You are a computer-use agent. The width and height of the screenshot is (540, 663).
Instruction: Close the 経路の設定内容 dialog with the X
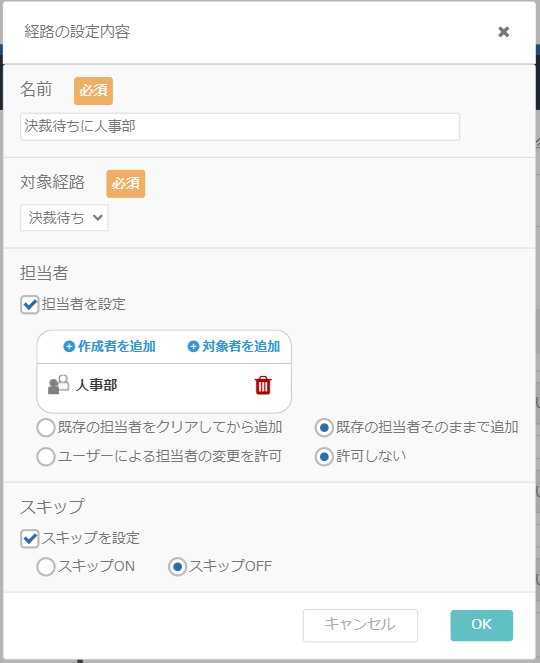503,32
